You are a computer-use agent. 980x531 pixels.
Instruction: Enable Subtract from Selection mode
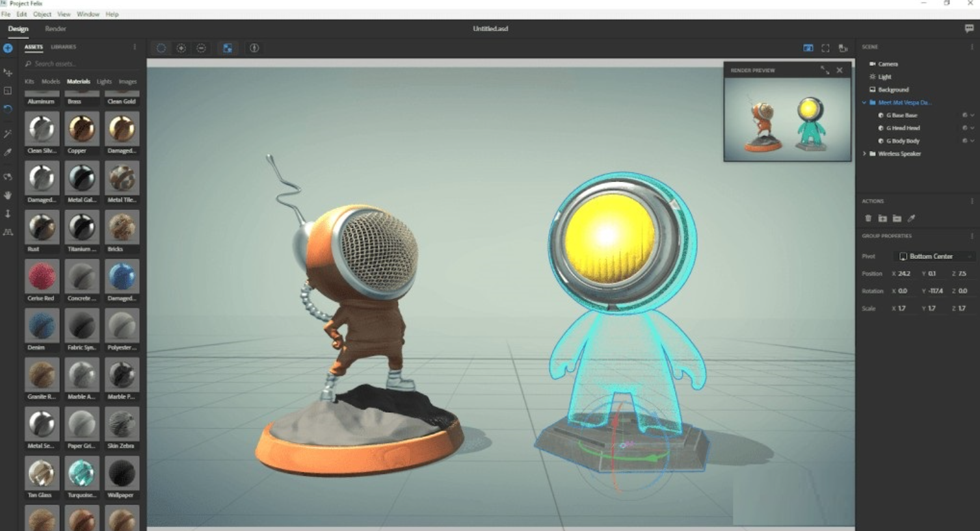[202, 47]
